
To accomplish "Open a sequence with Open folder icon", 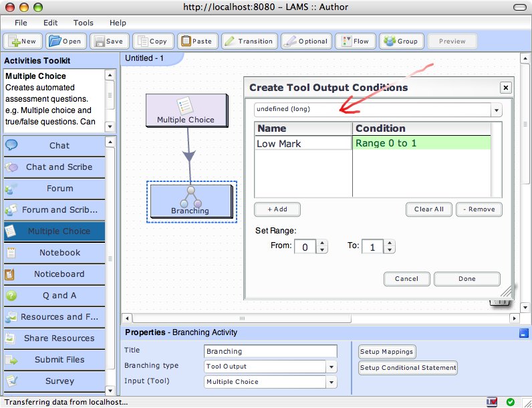I will [56, 41].
